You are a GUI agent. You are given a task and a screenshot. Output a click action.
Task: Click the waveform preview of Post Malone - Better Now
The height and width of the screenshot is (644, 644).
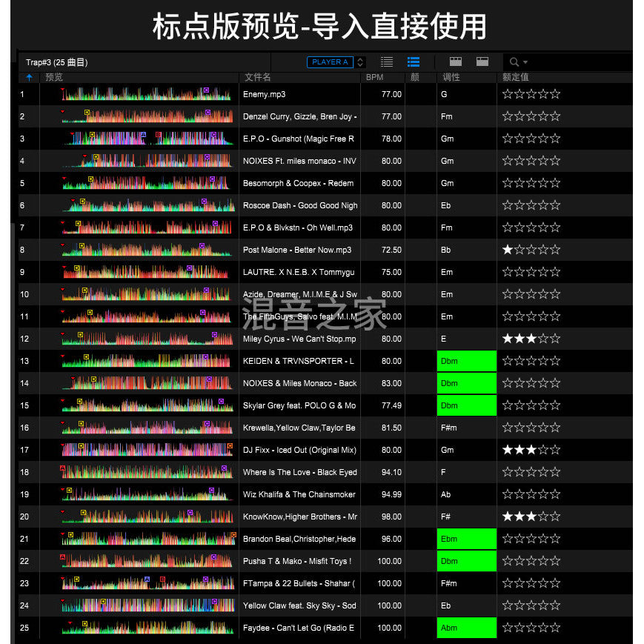pyautogui.click(x=146, y=250)
